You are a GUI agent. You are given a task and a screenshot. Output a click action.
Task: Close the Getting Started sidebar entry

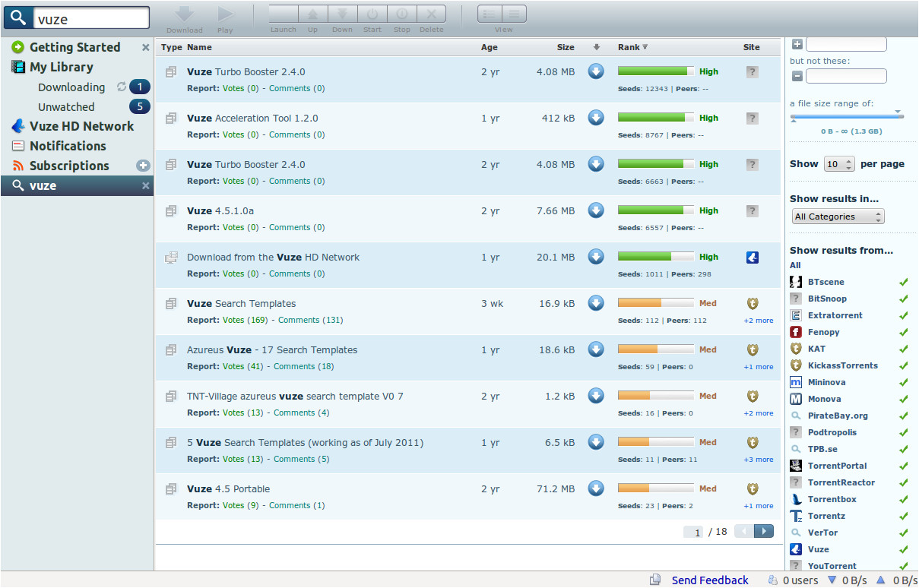tap(146, 47)
